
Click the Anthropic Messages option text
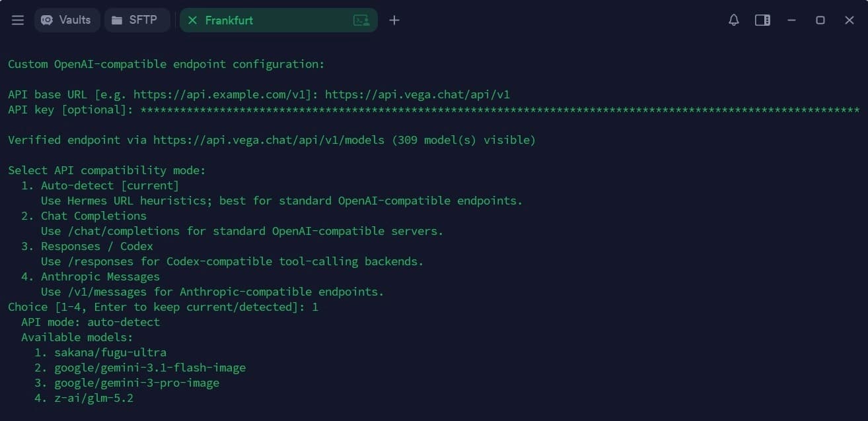pyautogui.click(x=100, y=276)
